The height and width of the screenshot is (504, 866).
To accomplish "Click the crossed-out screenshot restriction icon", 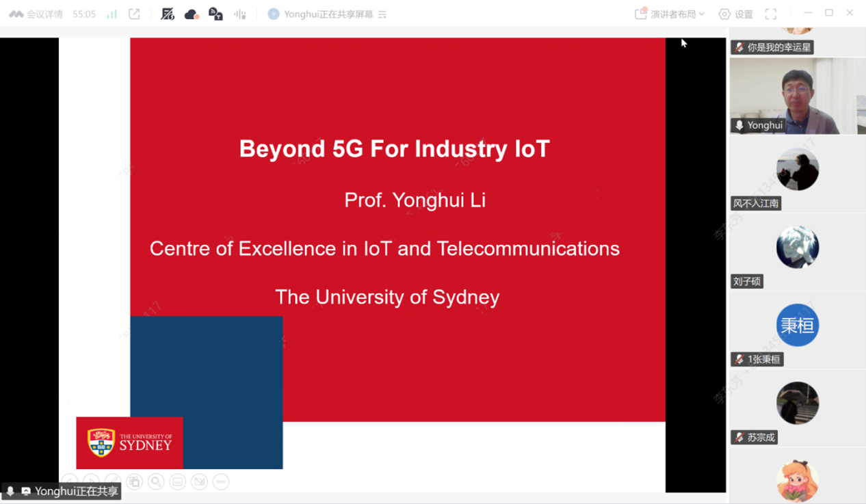I will click(168, 14).
